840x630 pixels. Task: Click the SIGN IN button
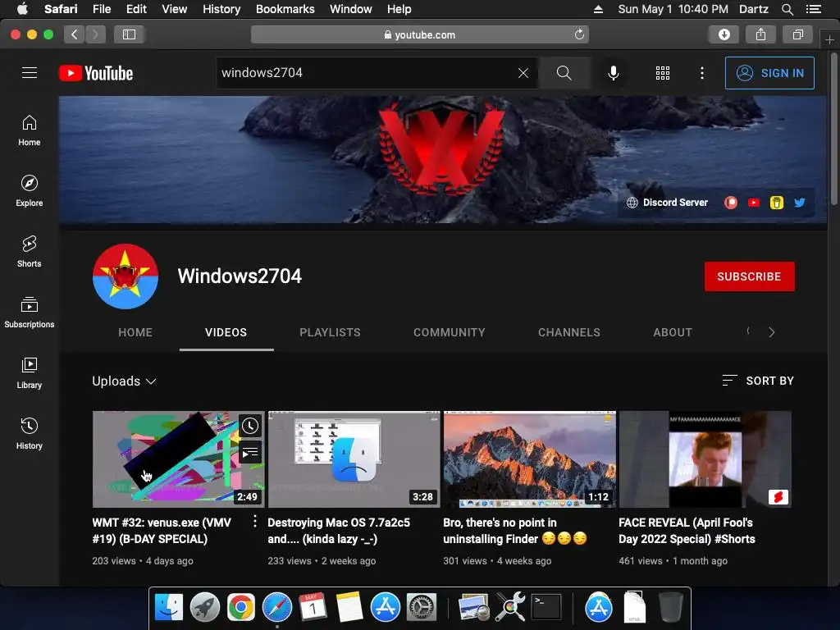[769, 73]
